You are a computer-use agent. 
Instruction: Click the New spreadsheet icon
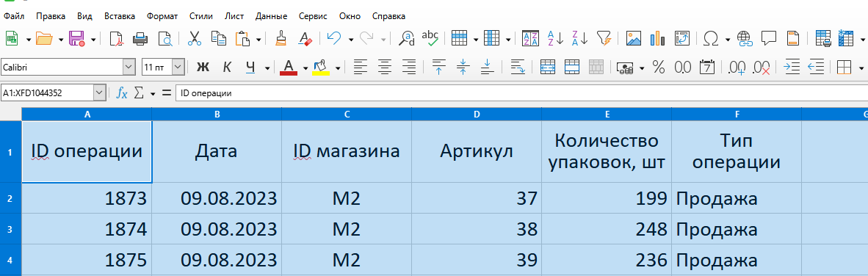pyautogui.click(x=12, y=38)
